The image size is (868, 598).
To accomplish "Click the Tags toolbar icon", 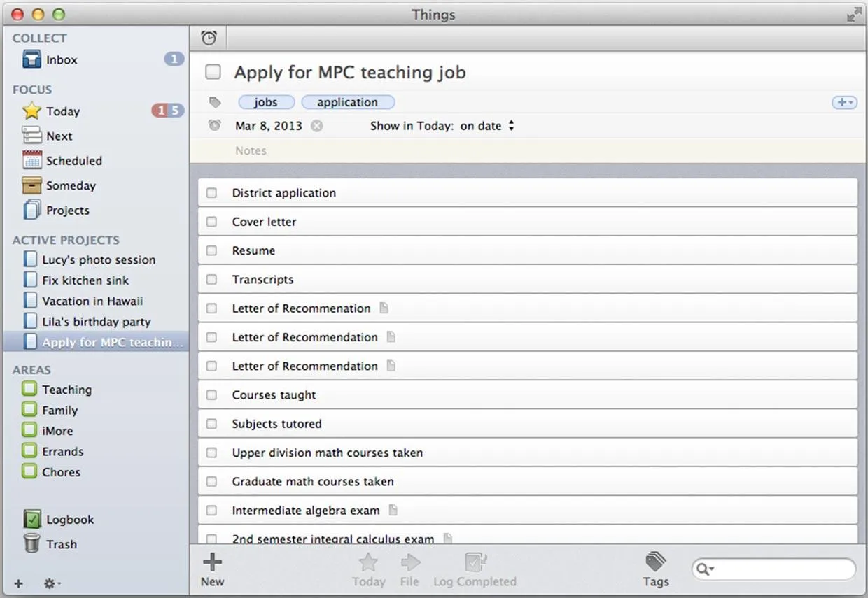I will [x=656, y=569].
